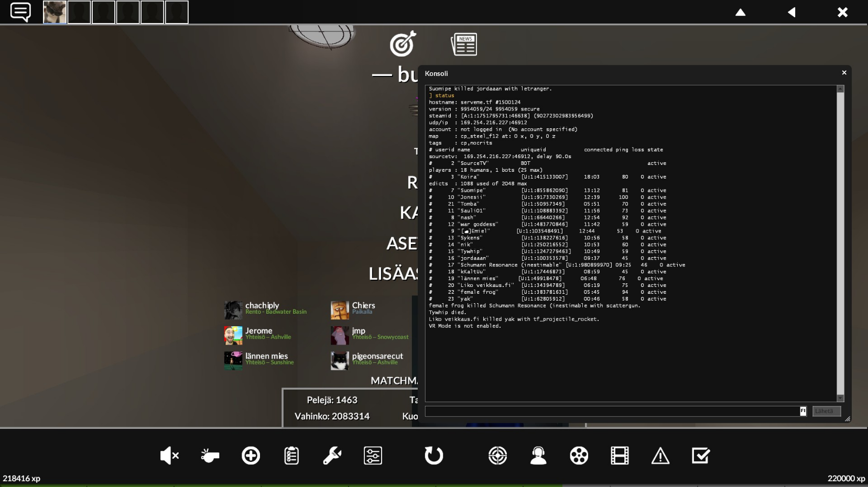Click the warning triangle icon

pos(660,456)
